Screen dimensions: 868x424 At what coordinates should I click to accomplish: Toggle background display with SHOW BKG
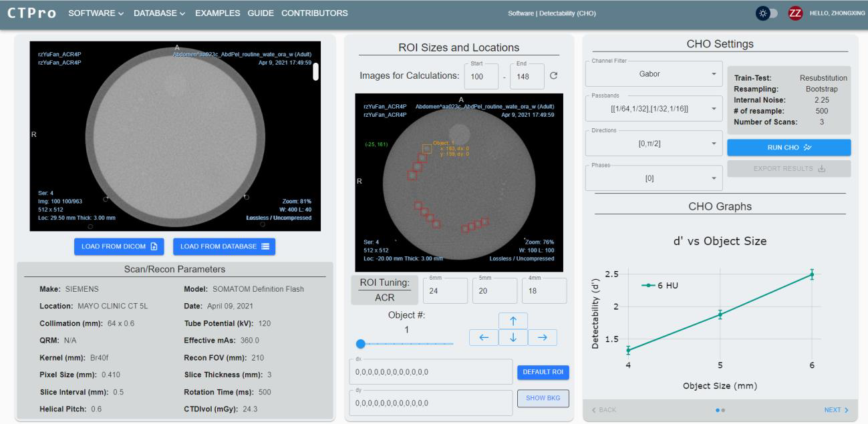tap(542, 399)
